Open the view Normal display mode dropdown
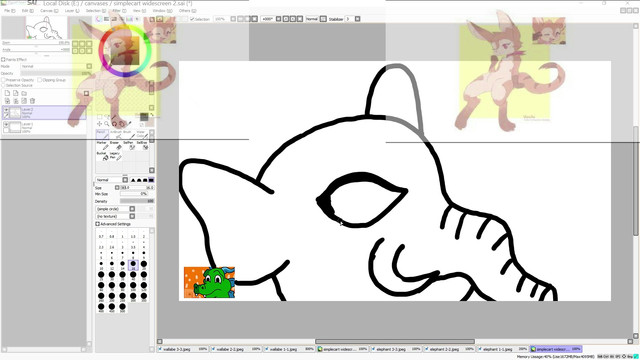The width and height of the screenshot is (640, 360). 323,19
